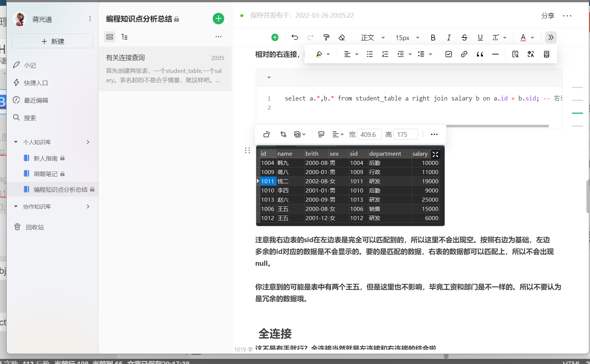Image resolution: width=590 pixels, height=364 pixels.
Task: Click the rotate icon on the image toolbar
Action: click(x=266, y=134)
